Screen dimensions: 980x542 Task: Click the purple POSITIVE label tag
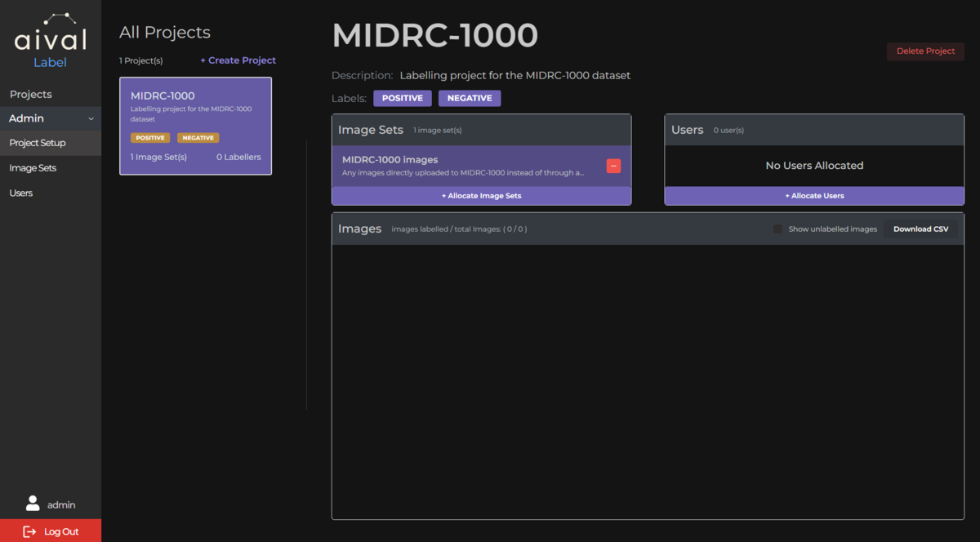coord(402,98)
